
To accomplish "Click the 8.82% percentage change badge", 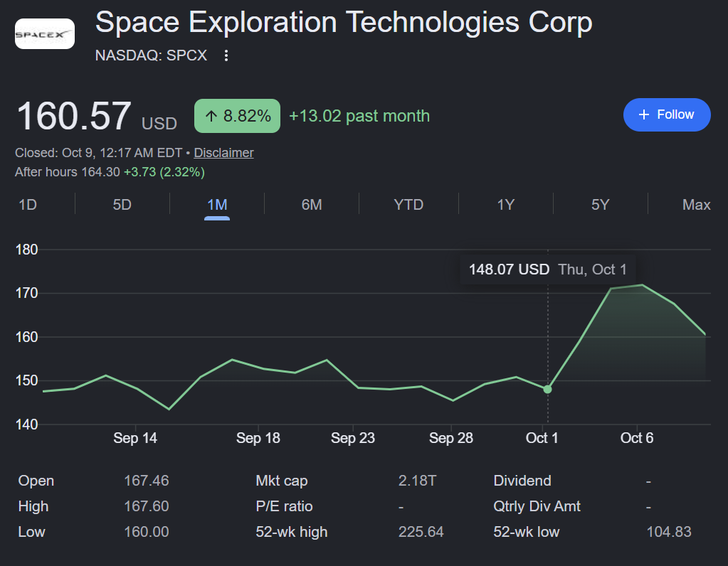I will pos(237,115).
